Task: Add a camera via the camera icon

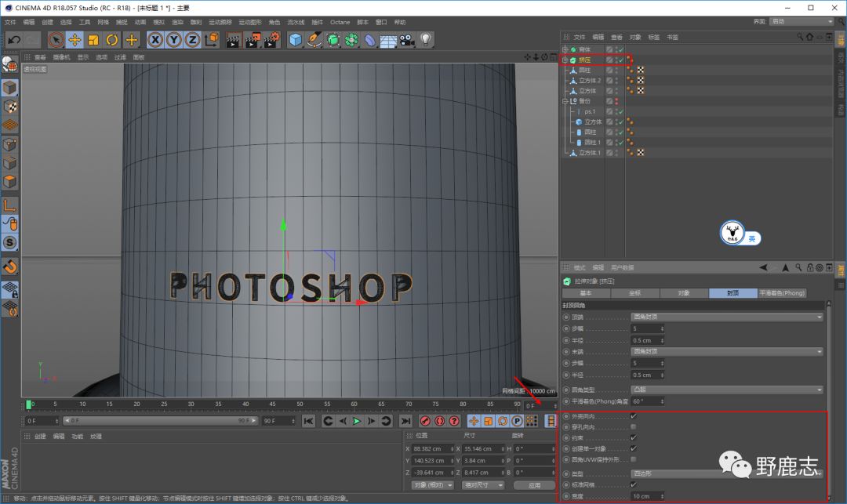Action: pos(406,39)
